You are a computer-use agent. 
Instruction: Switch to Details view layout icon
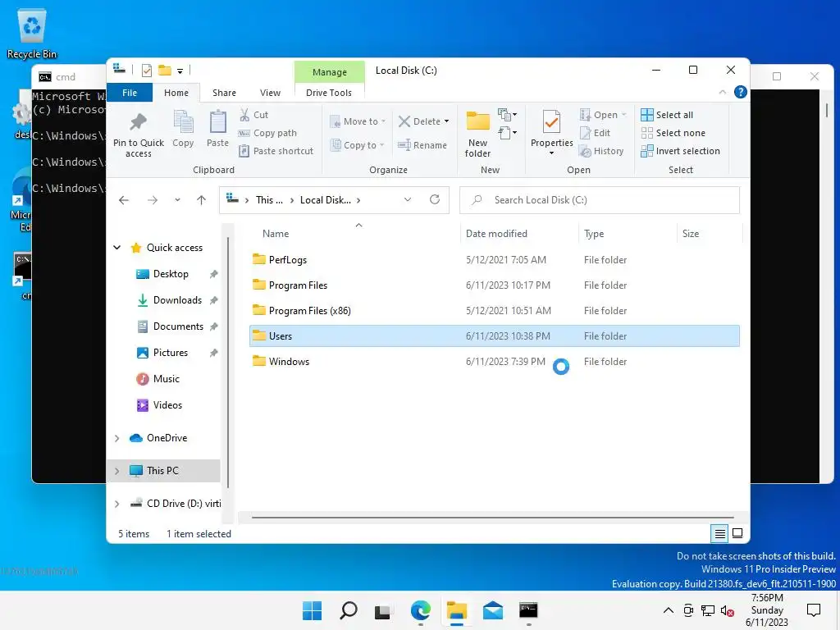719,533
